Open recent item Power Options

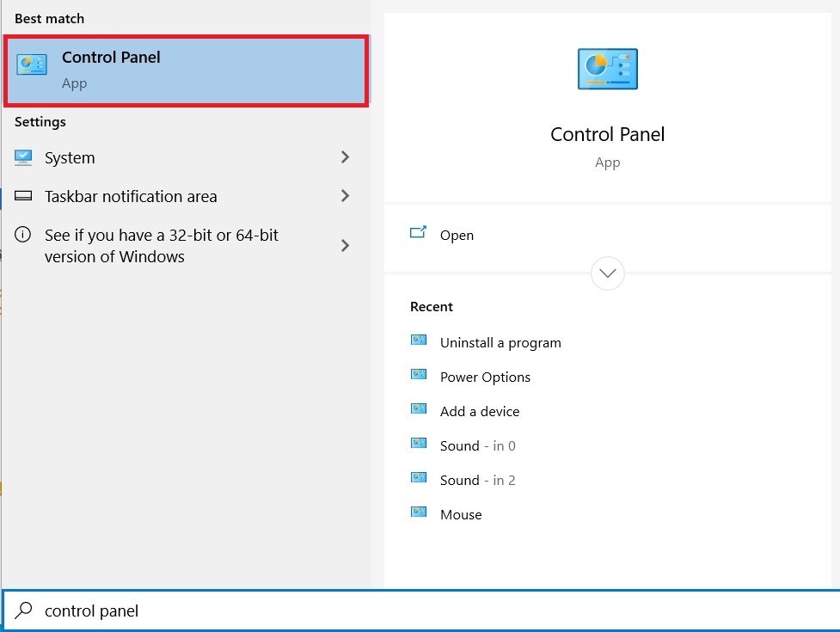485,377
